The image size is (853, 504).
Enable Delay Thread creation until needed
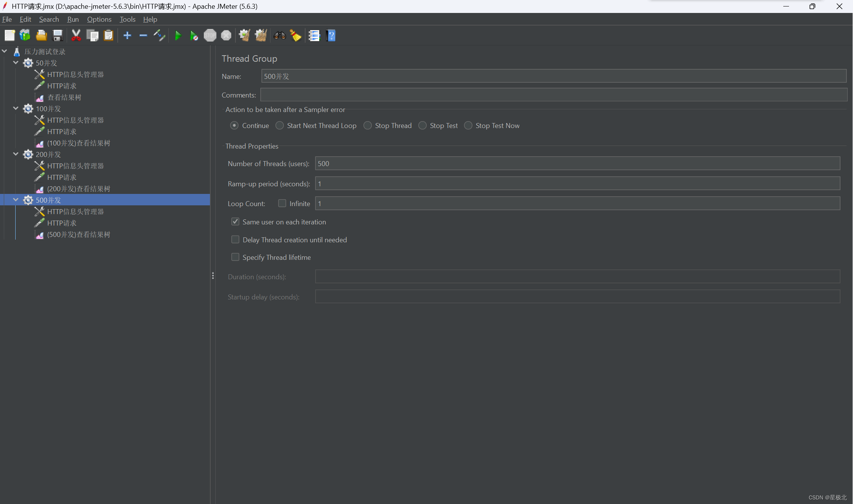[235, 239]
